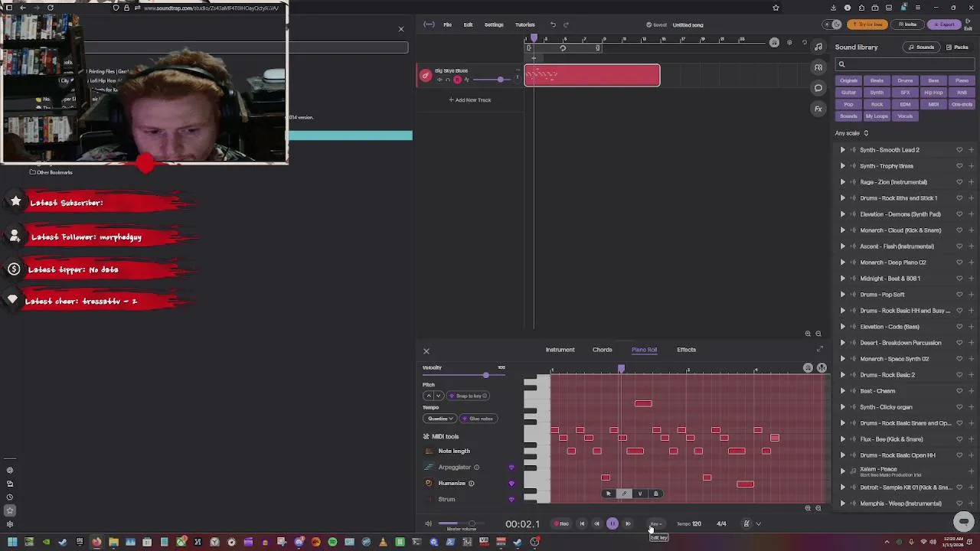Open the 4/4 time signature selector
980x551 pixels.
click(721, 524)
